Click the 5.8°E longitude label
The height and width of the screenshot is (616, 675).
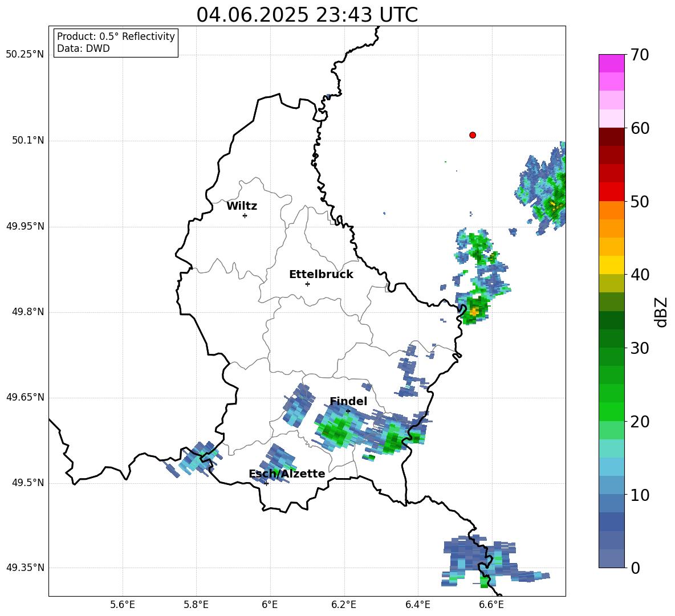click(x=196, y=605)
